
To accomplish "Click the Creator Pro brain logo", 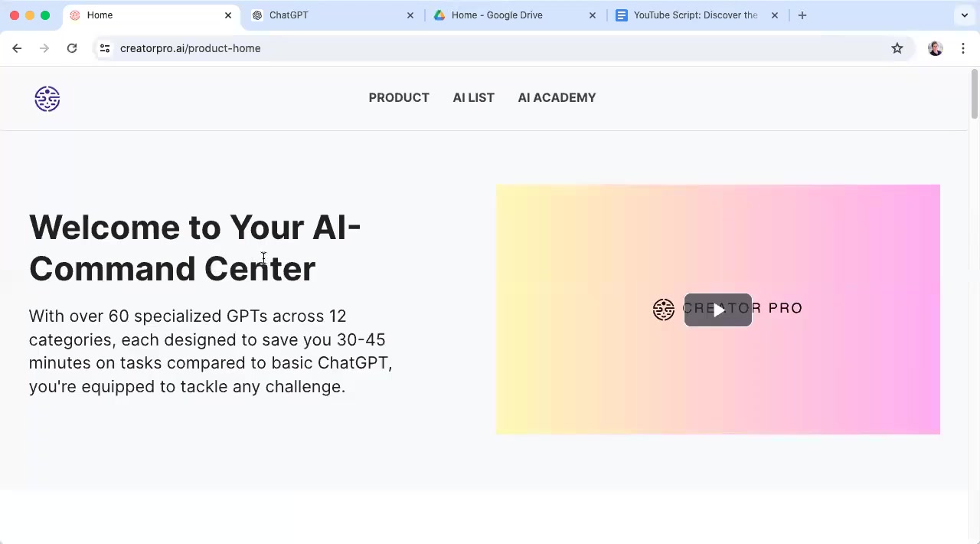I will [47, 99].
